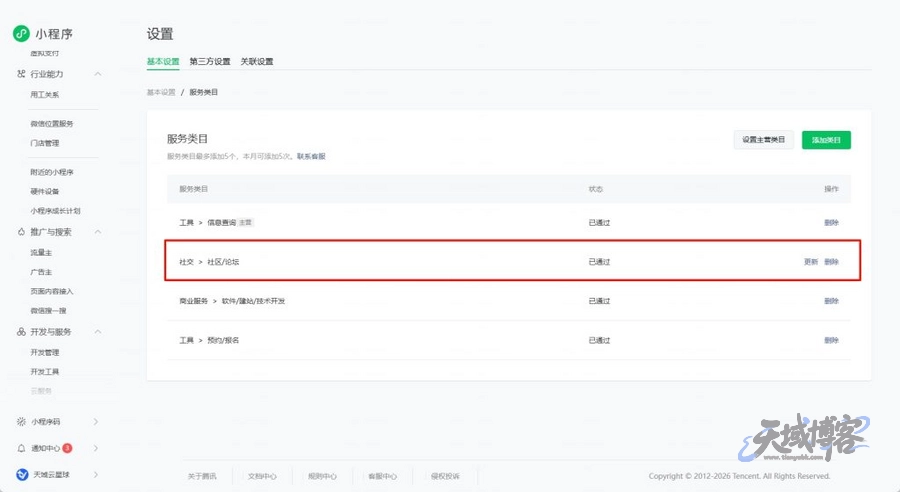Open 附近的小程序 in the sidebar
This screenshot has height=492, width=900.
click(x=52, y=172)
